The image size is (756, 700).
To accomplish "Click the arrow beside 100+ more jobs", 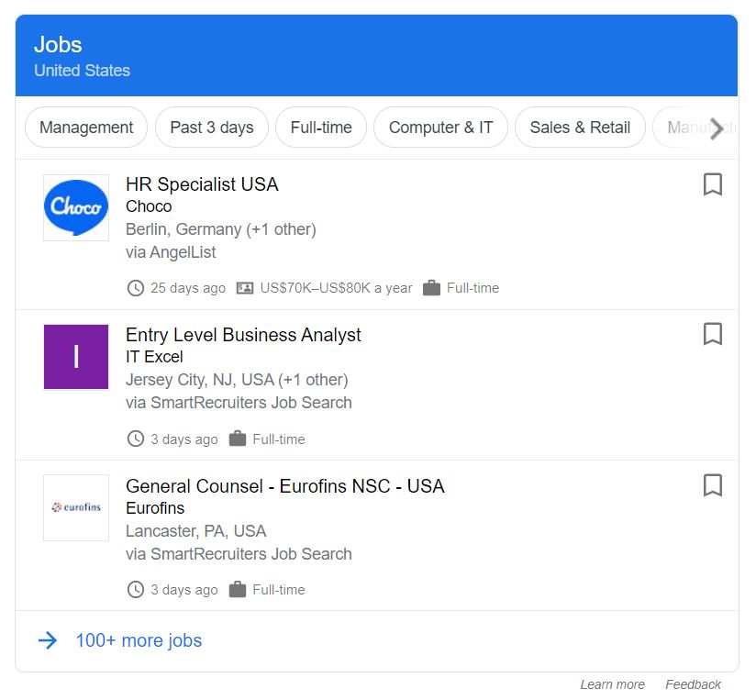I will 48,640.
